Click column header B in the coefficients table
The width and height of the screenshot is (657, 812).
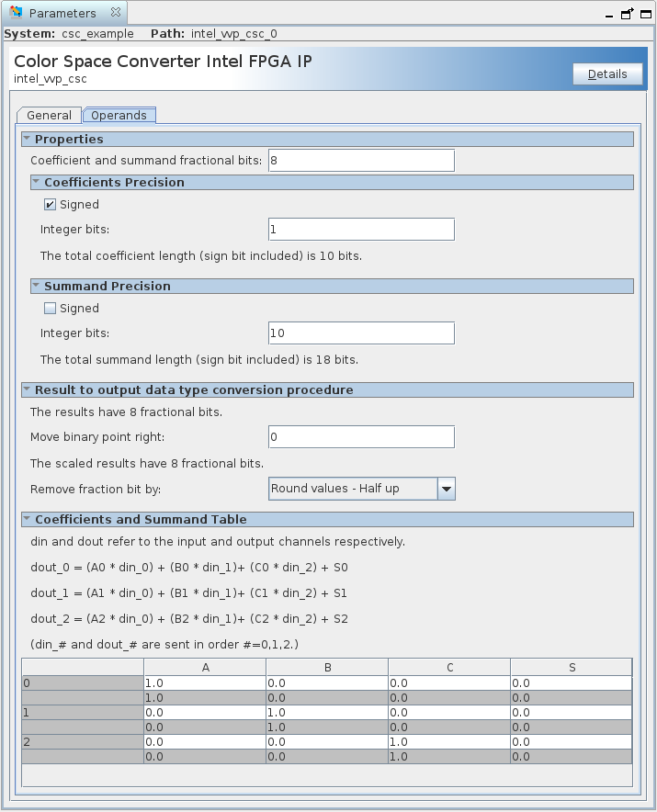tap(327, 668)
